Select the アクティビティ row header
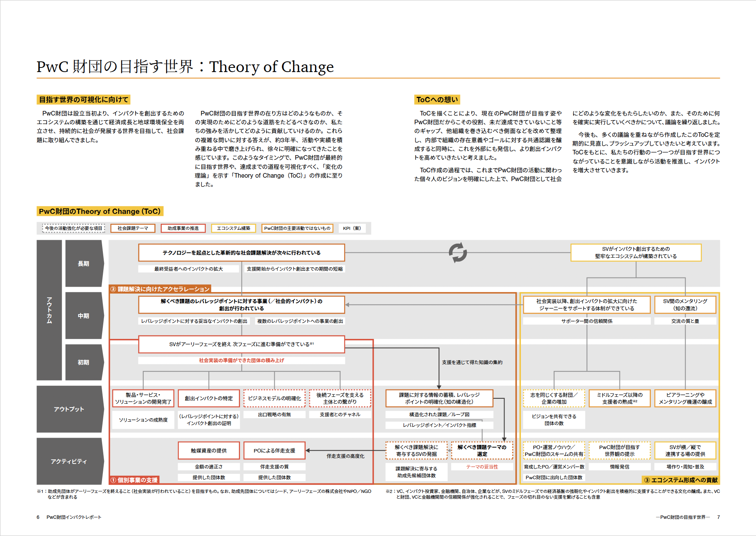This screenshot has width=756, height=536. [69, 461]
